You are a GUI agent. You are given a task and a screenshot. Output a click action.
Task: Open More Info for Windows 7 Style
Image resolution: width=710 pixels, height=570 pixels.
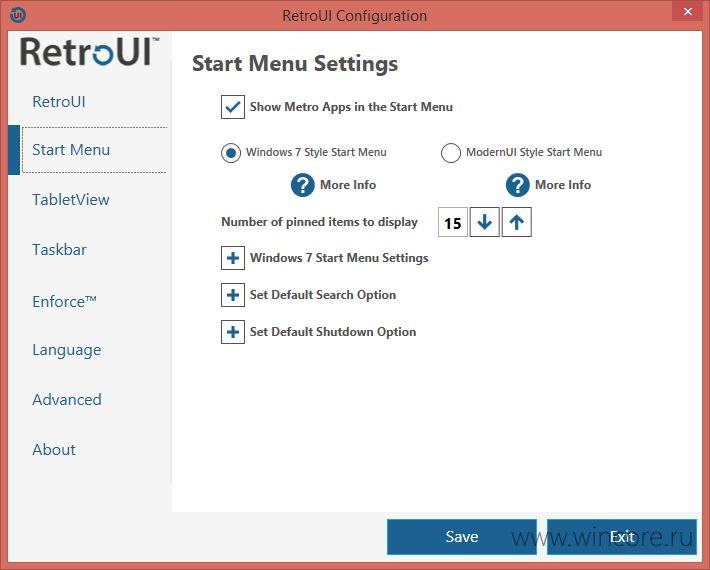tap(348, 185)
